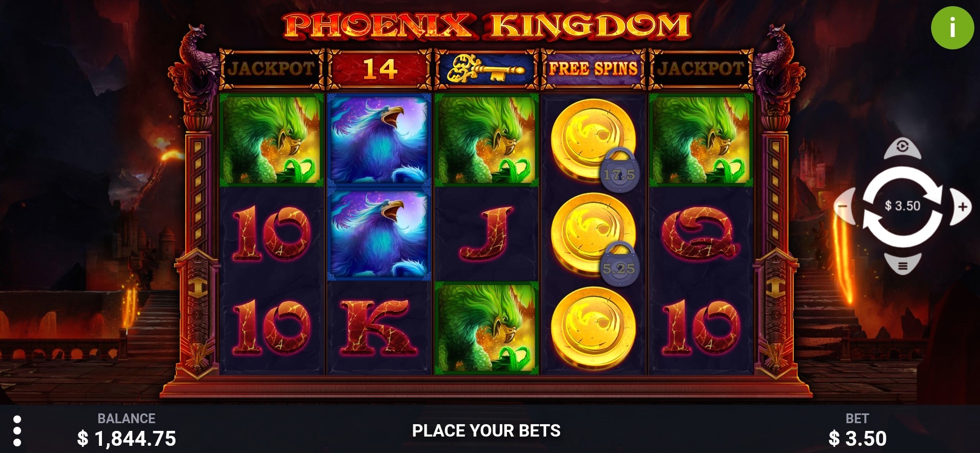
Task: Click the left JACKPOT header panel
Action: (271, 69)
